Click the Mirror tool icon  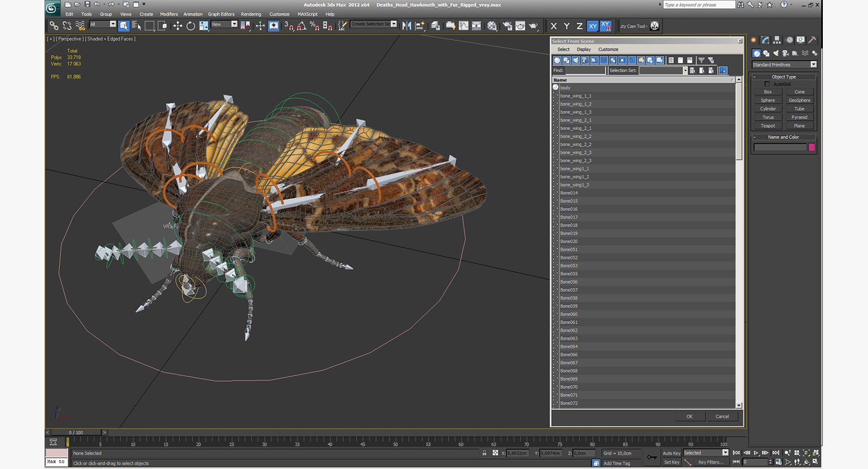pyautogui.click(x=406, y=26)
